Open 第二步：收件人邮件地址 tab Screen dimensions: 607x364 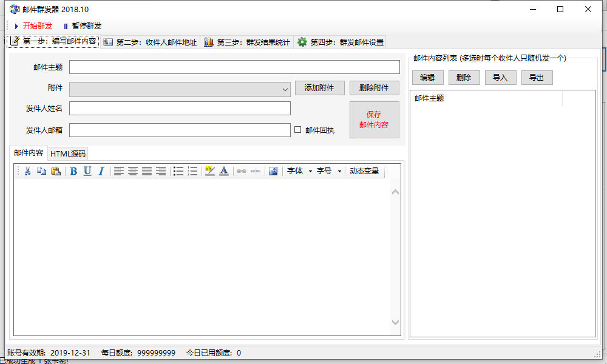150,42
